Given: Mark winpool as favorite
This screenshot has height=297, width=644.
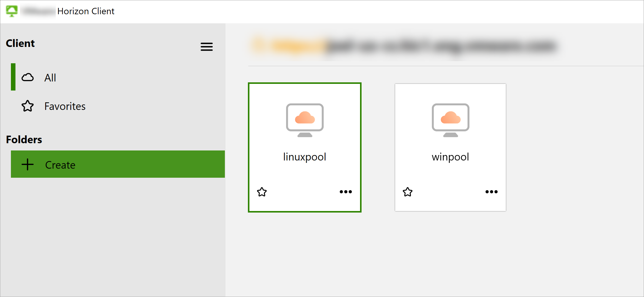Looking at the screenshot, I should [x=408, y=192].
